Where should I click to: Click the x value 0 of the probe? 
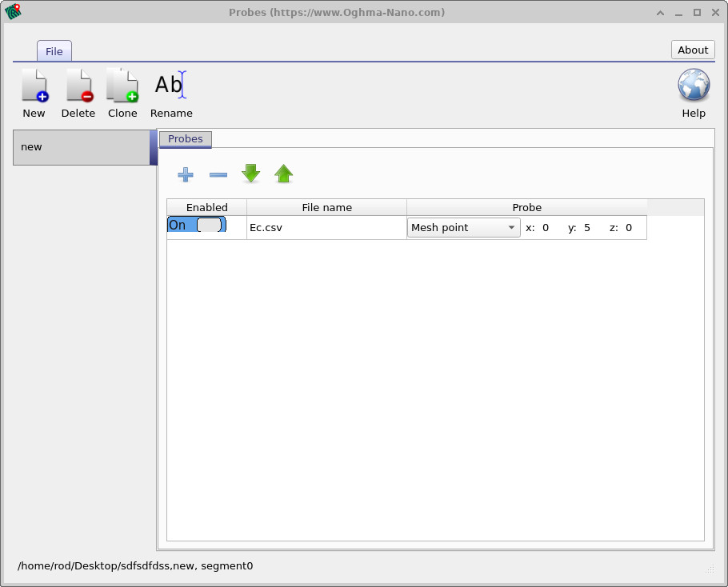(546, 228)
